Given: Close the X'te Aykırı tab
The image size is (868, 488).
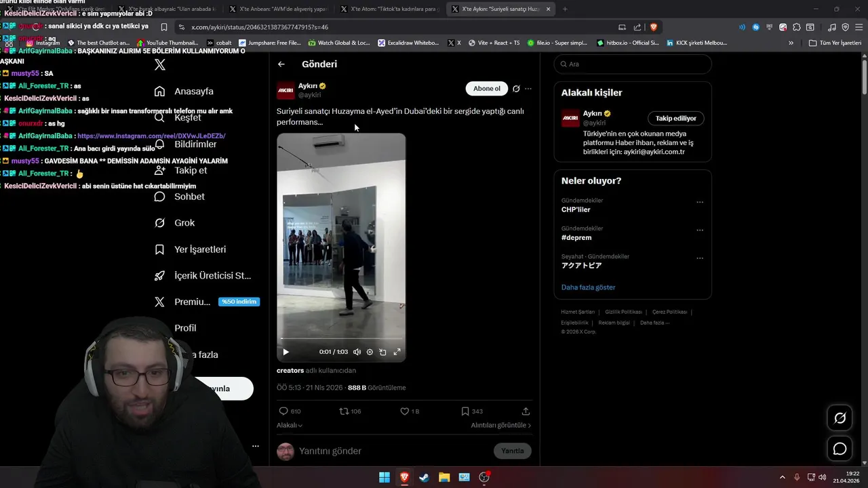Looking at the screenshot, I should [548, 9].
